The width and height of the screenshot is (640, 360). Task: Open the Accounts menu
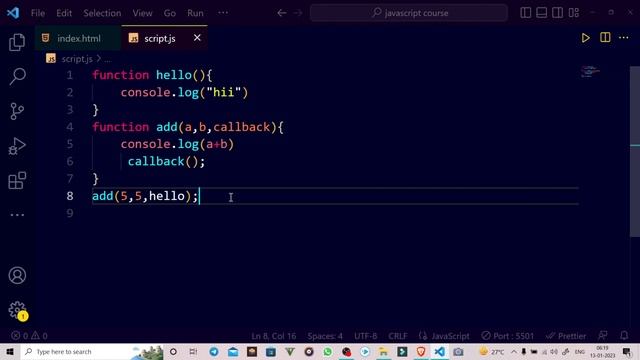click(x=17, y=276)
